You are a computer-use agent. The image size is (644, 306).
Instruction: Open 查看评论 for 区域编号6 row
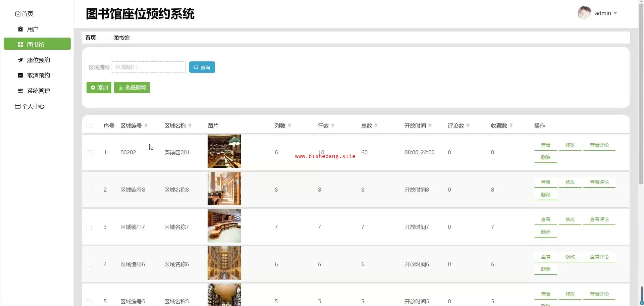coord(599,257)
